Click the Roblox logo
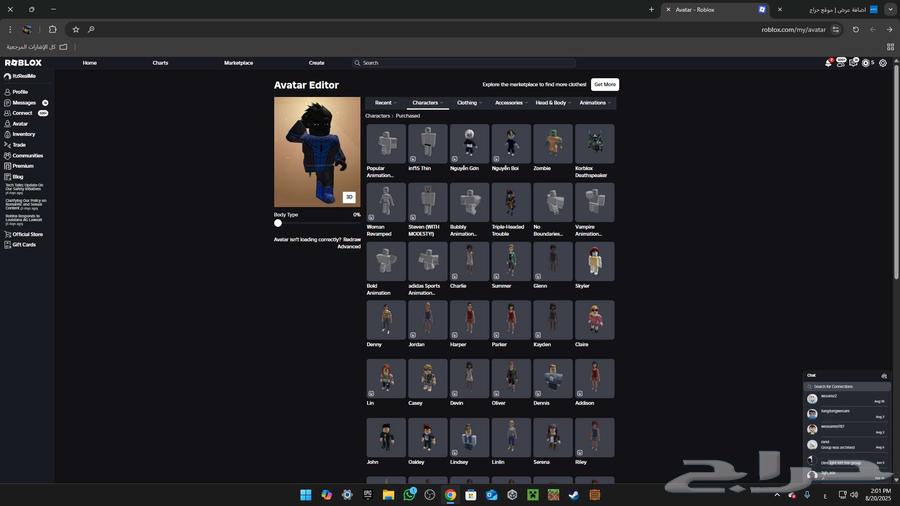Viewport: 900px width, 506px height. pos(23,63)
